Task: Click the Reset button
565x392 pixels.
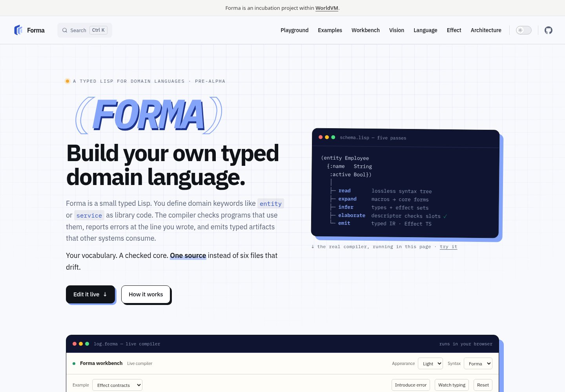Action: point(483,385)
